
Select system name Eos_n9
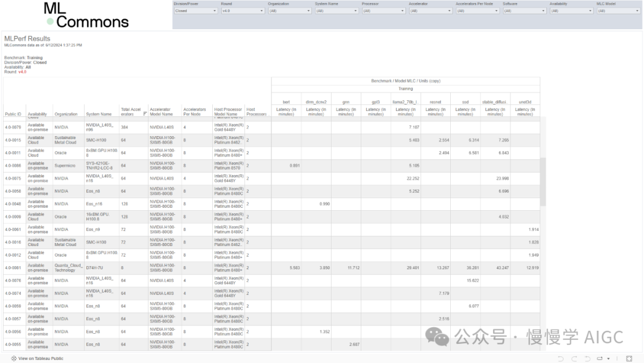tap(93, 229)
